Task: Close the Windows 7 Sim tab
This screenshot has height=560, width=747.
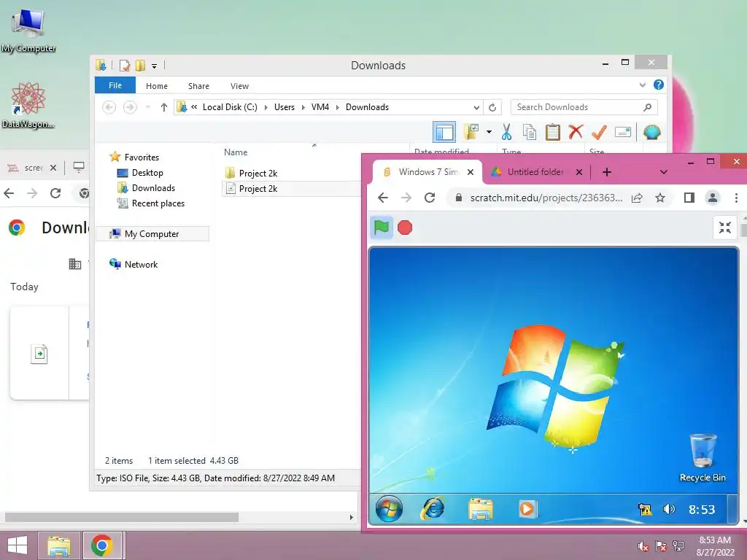Action: [471, 172]
